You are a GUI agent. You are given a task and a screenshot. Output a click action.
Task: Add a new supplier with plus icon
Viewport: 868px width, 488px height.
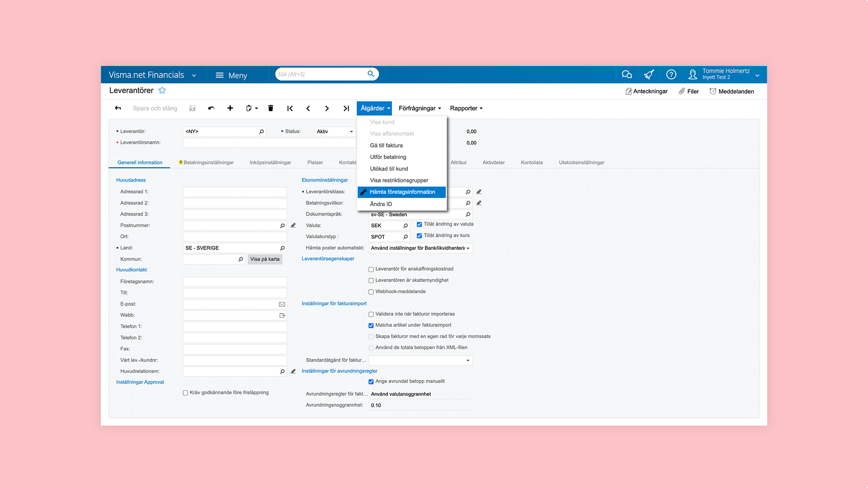click(230, 108)
